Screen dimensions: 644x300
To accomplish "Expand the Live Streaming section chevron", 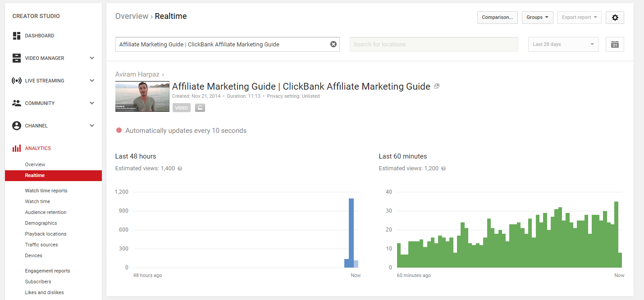I will (x=92, y=81).
